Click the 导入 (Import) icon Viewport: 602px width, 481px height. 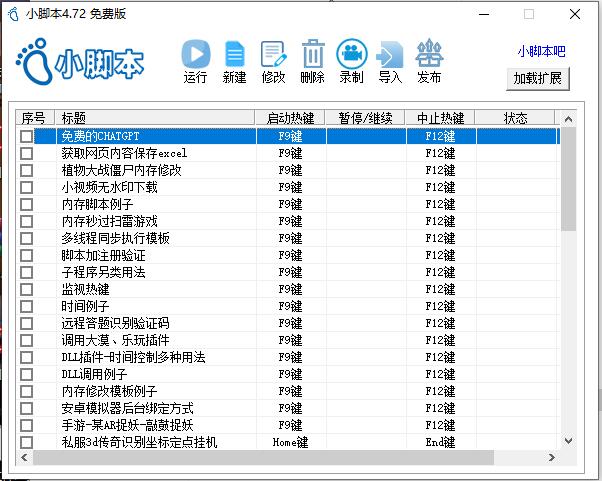390,54
